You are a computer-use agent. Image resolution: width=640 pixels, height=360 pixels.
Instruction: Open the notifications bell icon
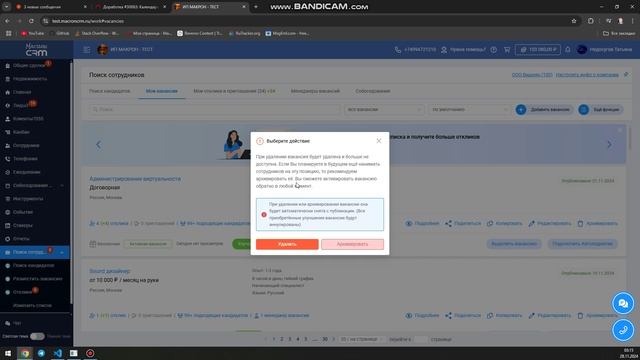568,49
